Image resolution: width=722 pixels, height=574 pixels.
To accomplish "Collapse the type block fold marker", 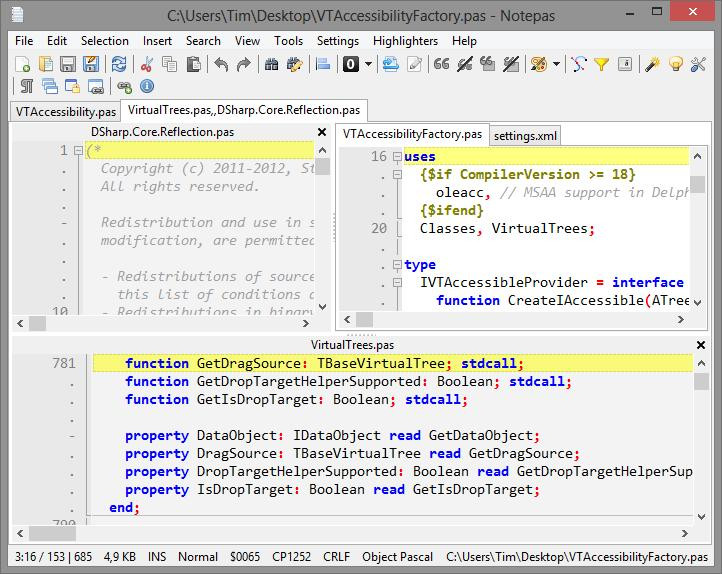I will (x=397, y=265).
